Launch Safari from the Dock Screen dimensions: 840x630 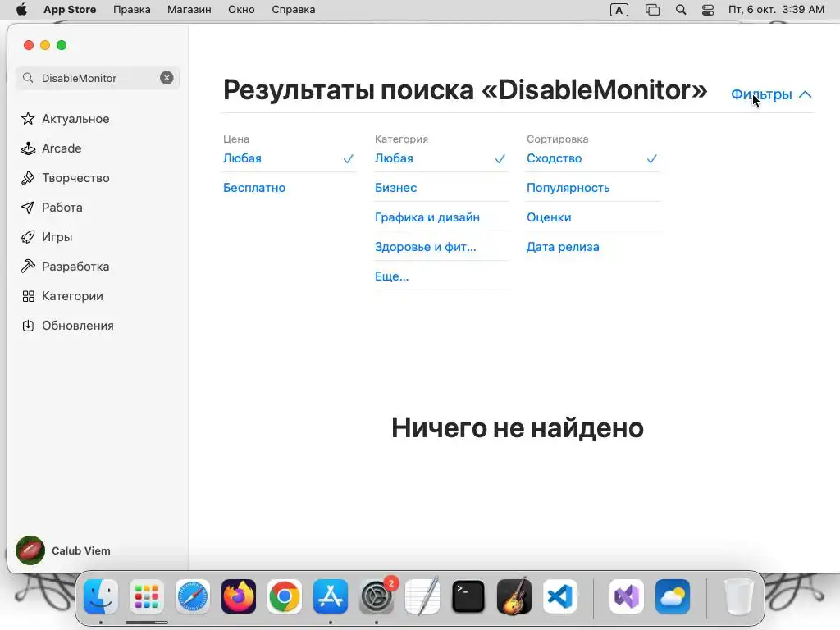click(193, 596)
